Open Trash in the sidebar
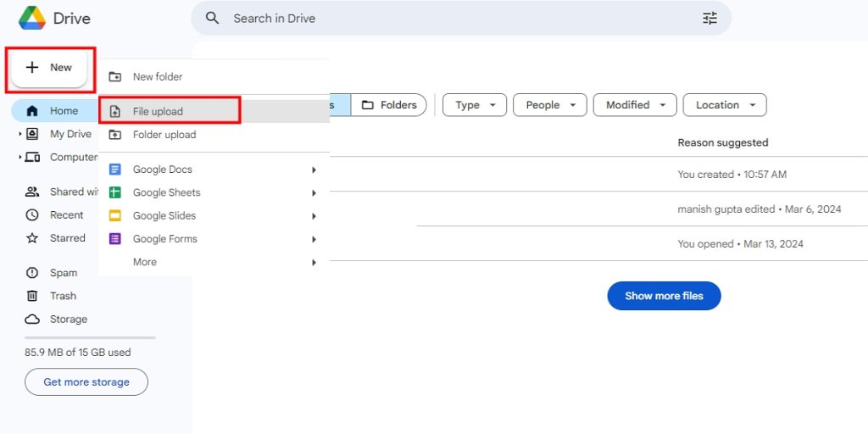The height and width of the screenshot is (434, 868). [x=63, y=296]
